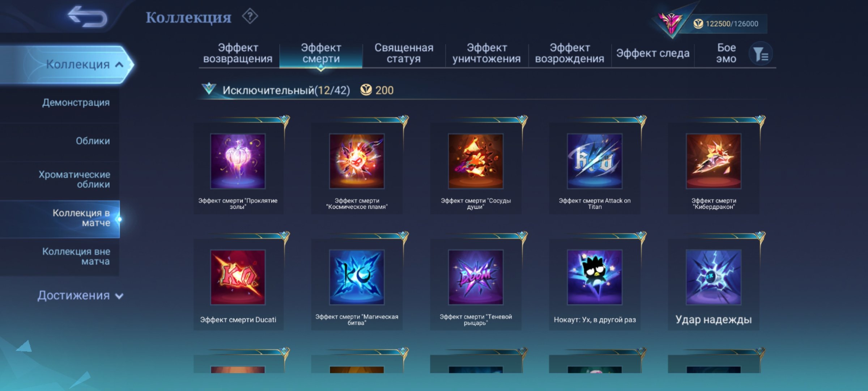Open the help question mark icon
This screenshot has height=391, width=868.
click(250, 17)
